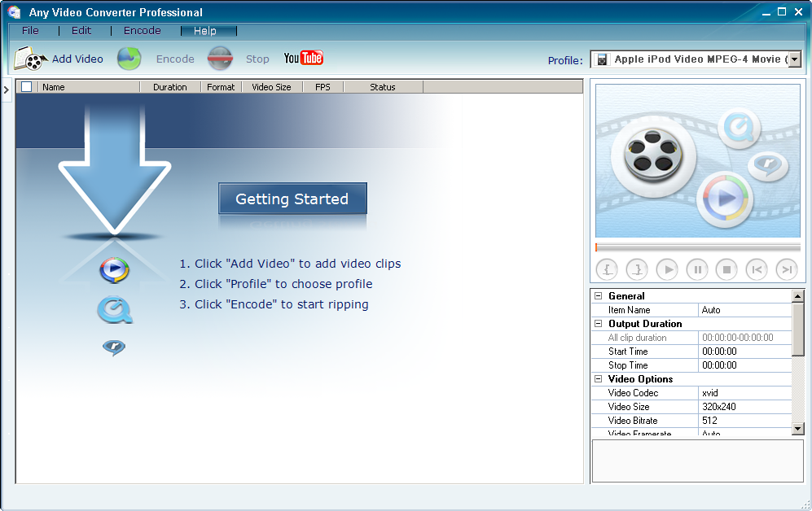Viewport: 812px width, 511px height.
Task: Click the Stop Time property label
Action: pos(628,365)
